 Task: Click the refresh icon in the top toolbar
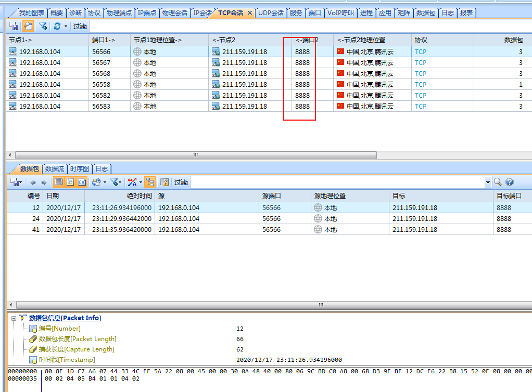click(x=57, y=26)
